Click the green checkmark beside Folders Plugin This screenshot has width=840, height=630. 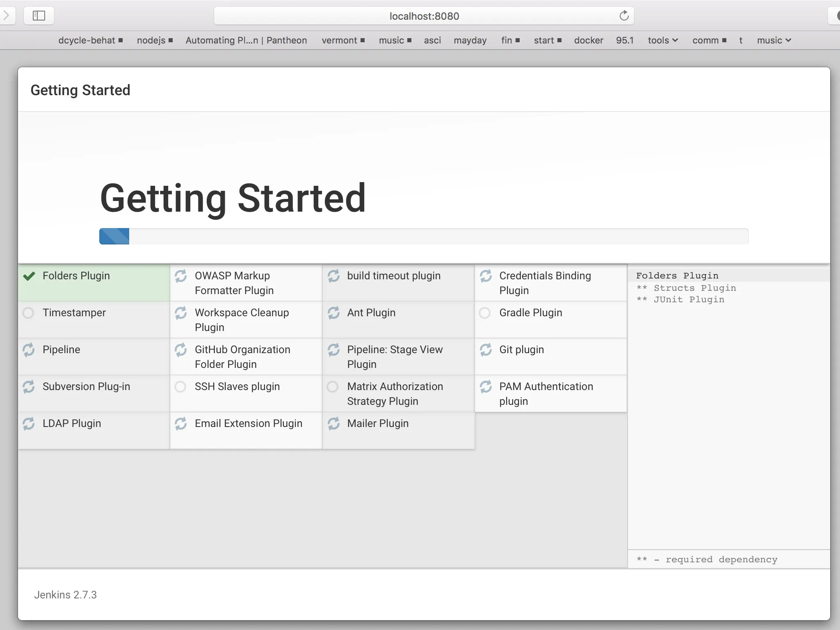point(29,276)
